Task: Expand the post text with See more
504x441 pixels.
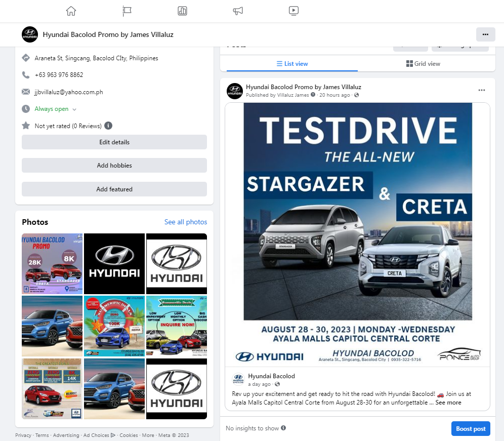Action: [x=448, y=403]
